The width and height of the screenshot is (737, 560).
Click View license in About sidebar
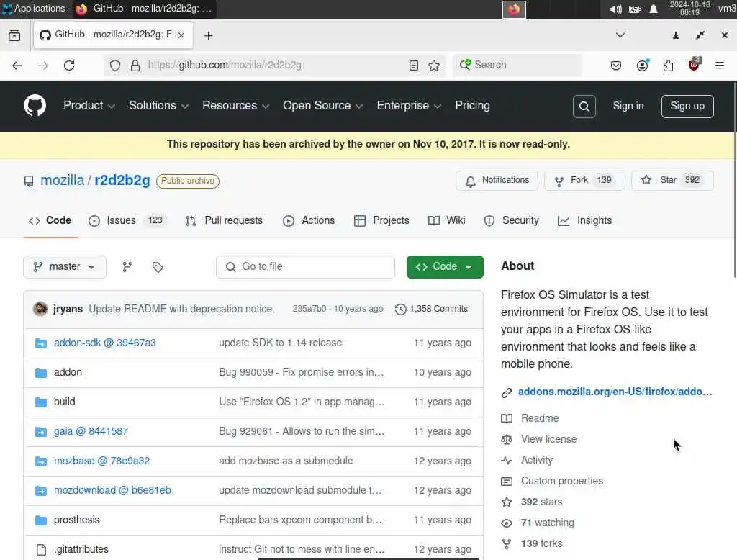548,440
